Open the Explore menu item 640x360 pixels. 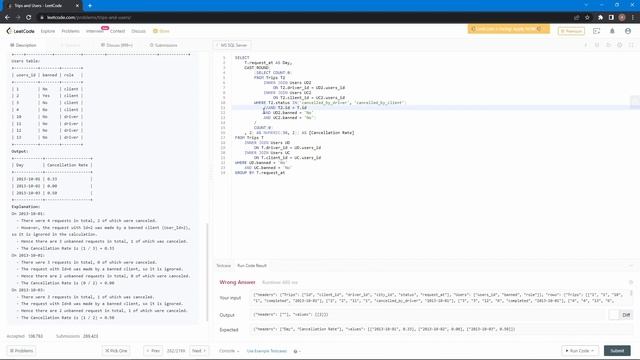point(48,31)
